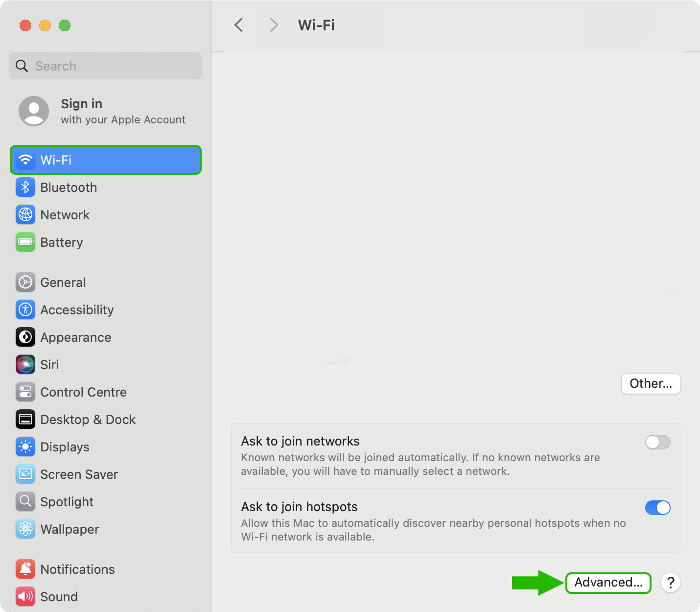Open Control Centre icon in sidebar
This screenshot has width=700, height=612.
[x=25, y=392]
